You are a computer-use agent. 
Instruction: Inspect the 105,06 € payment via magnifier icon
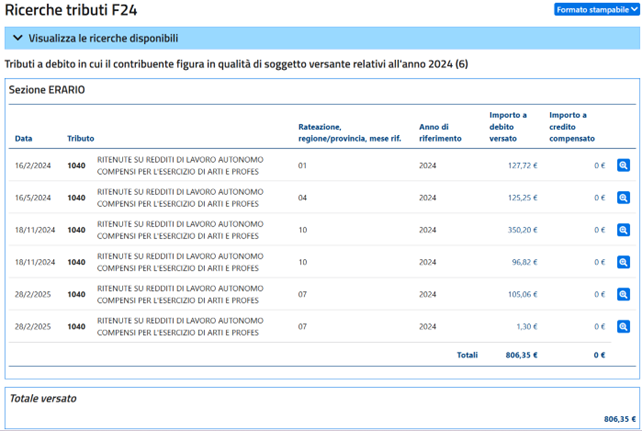coord(623,295)
